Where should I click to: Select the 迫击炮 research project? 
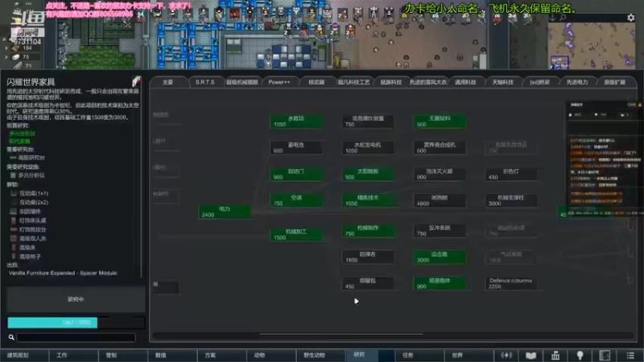tap(440, 257)
